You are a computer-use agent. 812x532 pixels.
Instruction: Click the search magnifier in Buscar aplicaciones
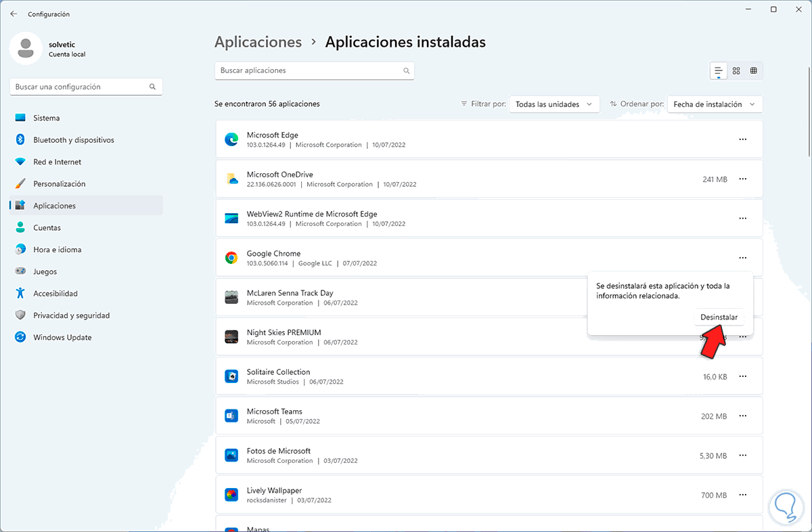tap(406, 70)
